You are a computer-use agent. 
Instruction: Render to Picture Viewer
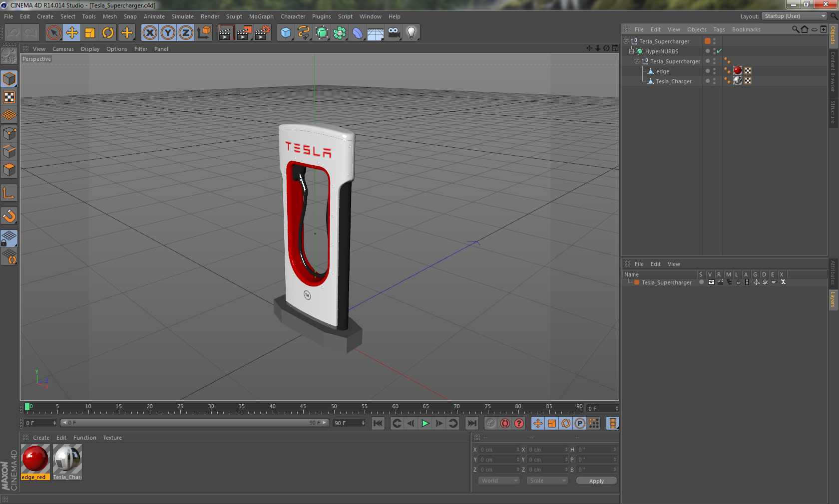(x=244, y=33)
